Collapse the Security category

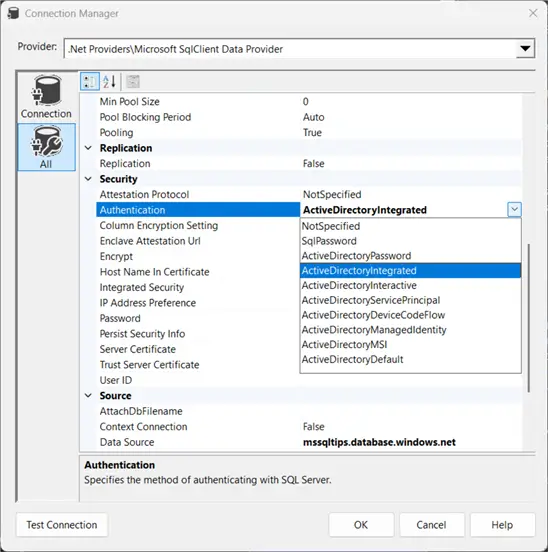coord(88,179)
